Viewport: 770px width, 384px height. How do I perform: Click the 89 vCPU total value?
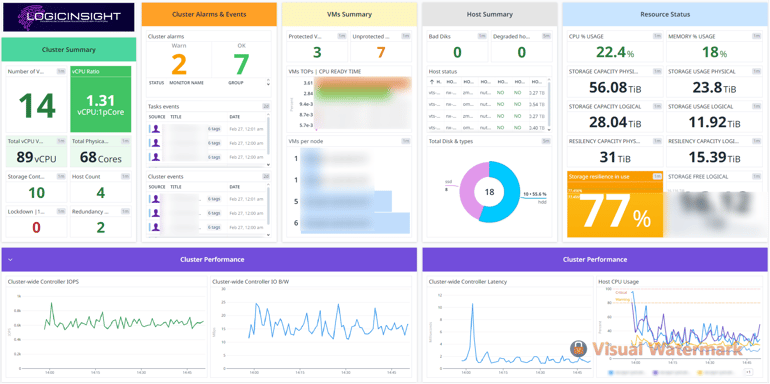coord(36,158)
